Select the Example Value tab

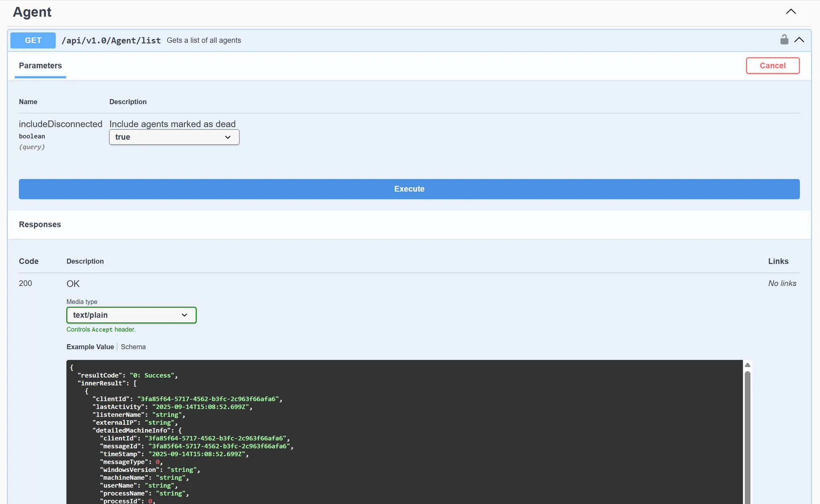coord(90,347)
